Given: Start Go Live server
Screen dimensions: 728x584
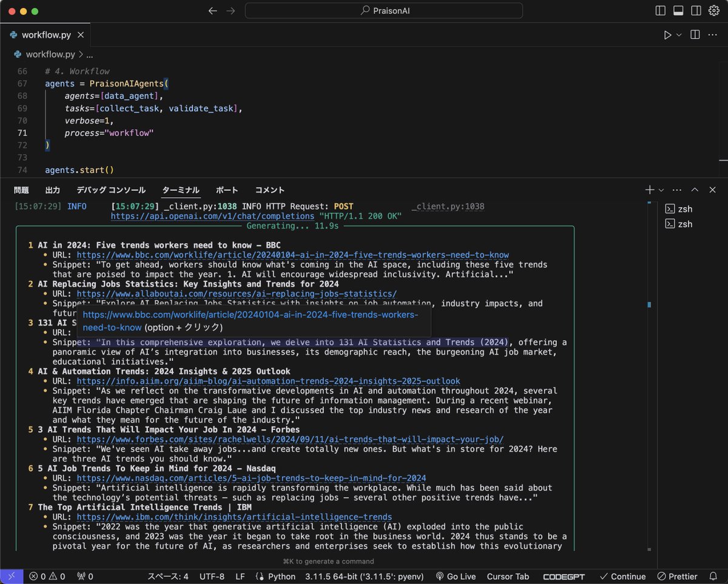Looking at the screenshot, I should pyautogui.click(x=455, y=577).
